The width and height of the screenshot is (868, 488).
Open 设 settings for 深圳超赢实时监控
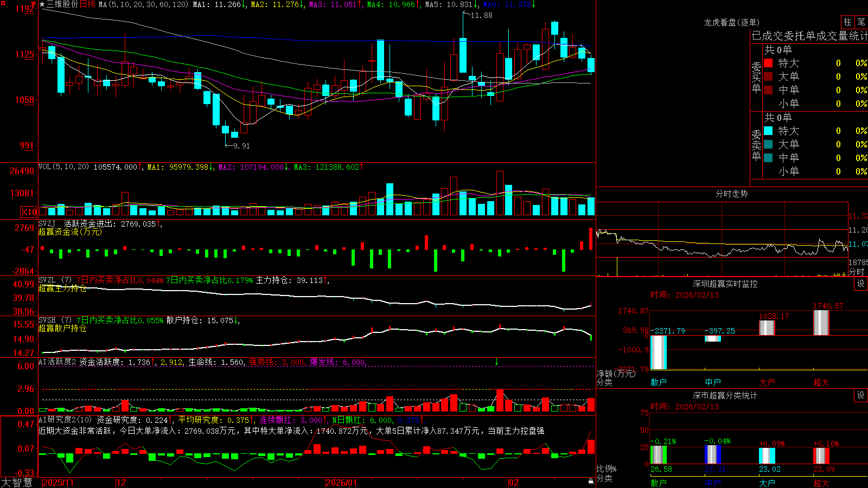(861, 284)
